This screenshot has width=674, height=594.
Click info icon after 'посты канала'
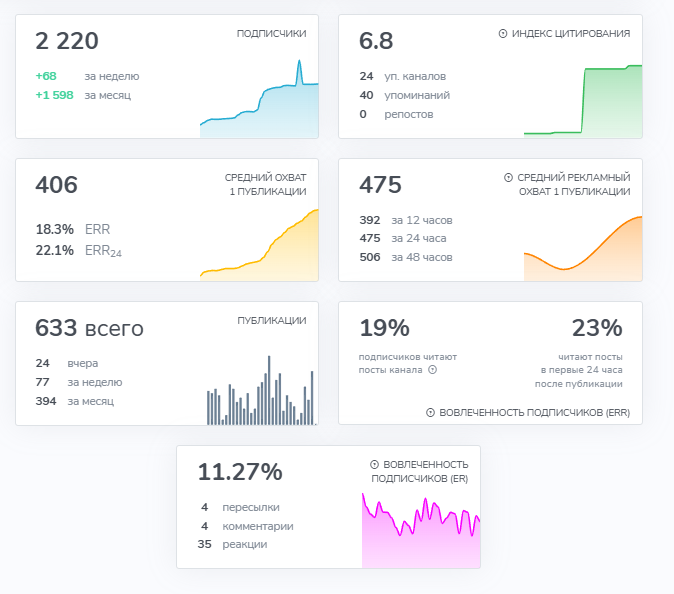[x=432, y=370]
